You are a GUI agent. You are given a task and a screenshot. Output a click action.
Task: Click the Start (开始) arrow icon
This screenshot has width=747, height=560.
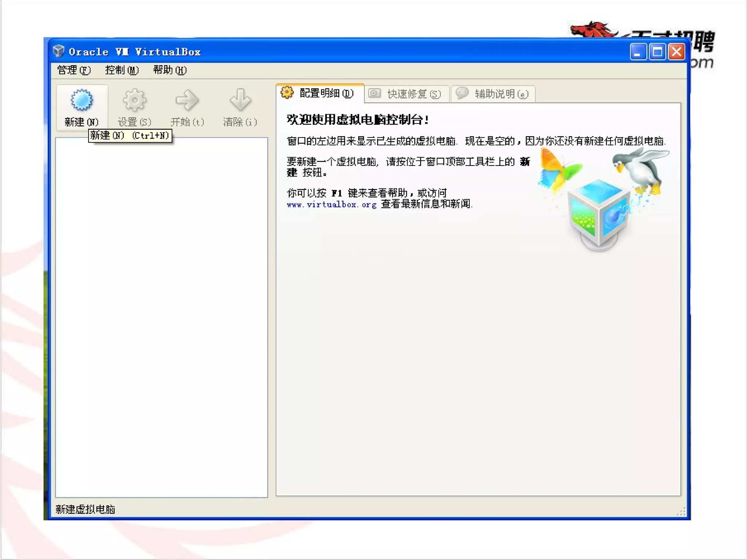pyautogui.click(x=187, y=100)
